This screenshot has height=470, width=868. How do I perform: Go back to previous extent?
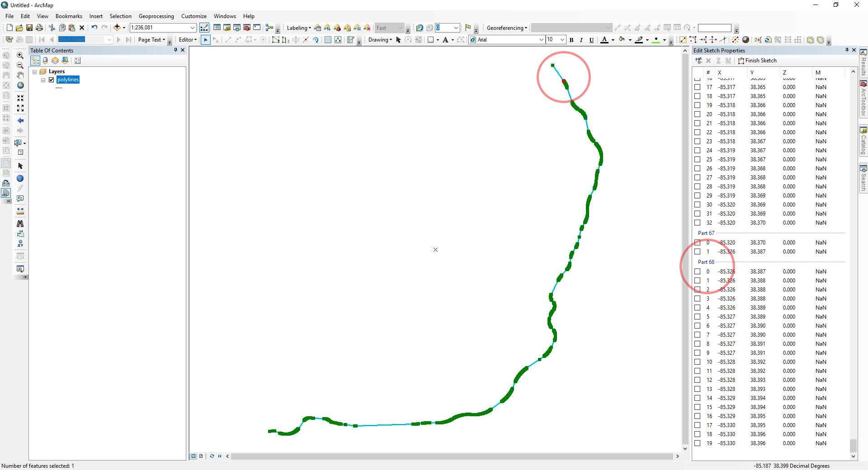click(20, 121)
